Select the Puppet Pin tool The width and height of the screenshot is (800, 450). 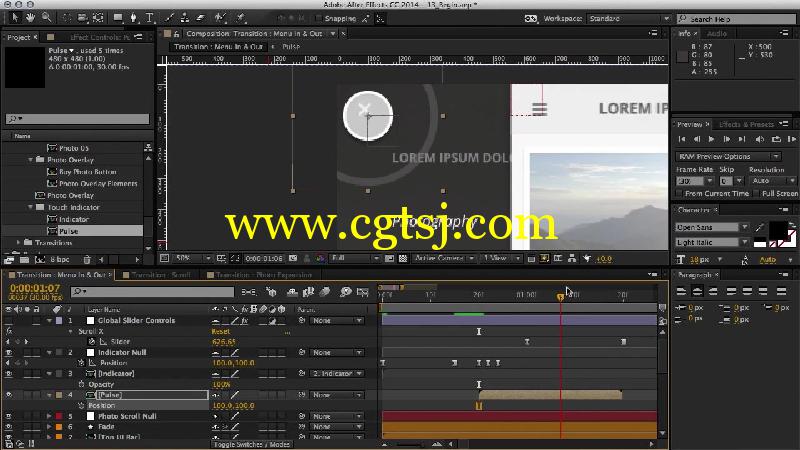tap(240, 18)
